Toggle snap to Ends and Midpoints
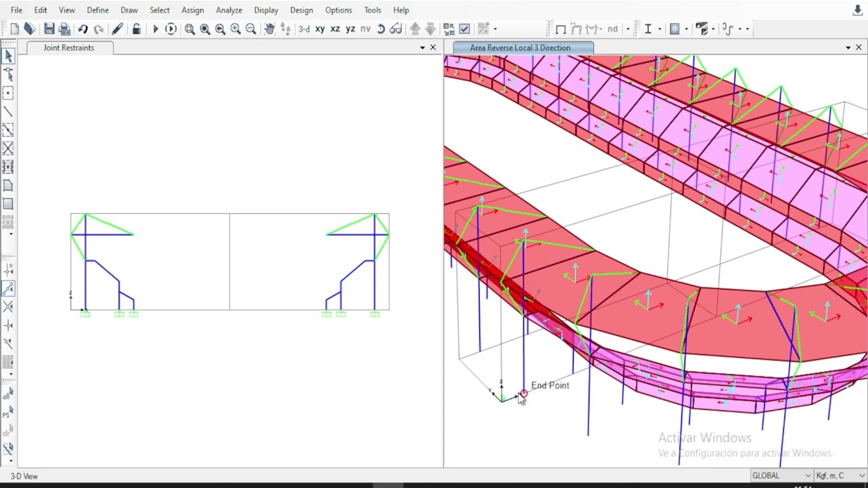Screen dimensions: 868x488 tap(8, 289)
